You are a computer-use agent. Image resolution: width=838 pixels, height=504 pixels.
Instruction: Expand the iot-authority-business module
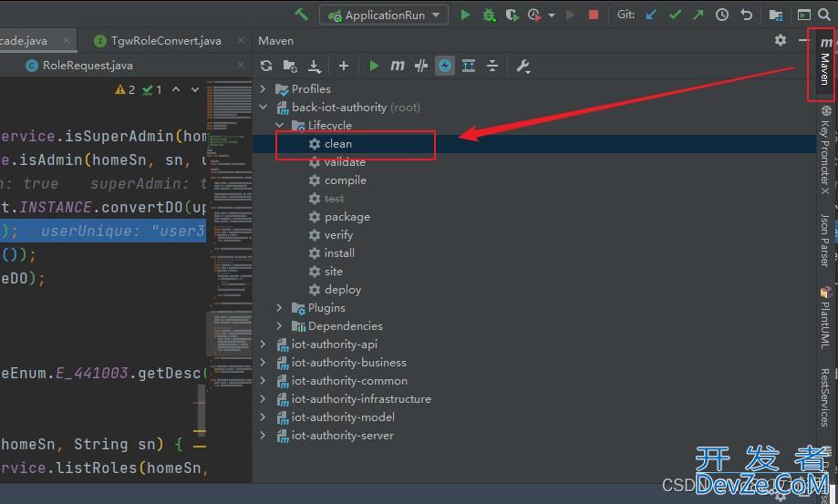click(263, 363)
